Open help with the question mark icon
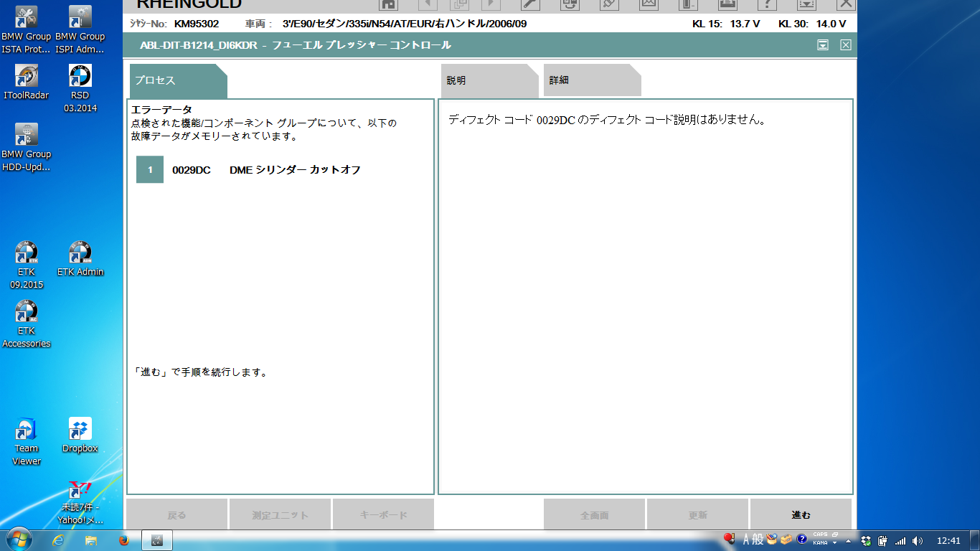 click(x=767, y=4)
